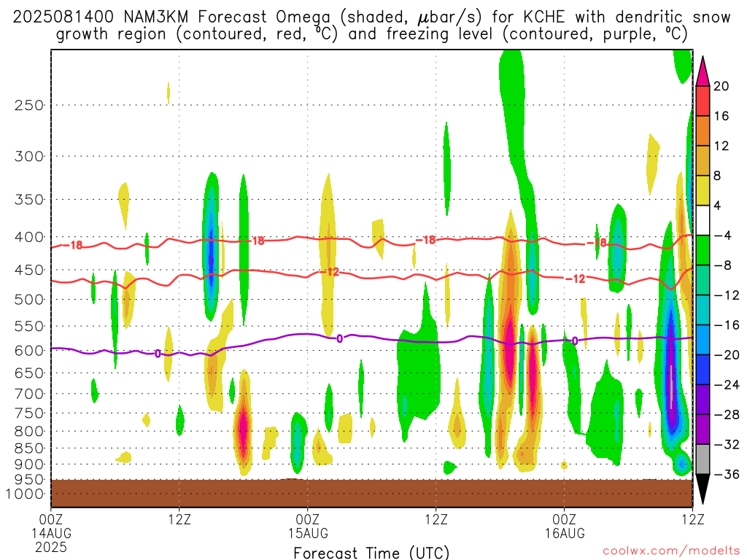Click the colorbar value label 8
The width and height of the screenshot is (747, 560).
pos(718,176)
